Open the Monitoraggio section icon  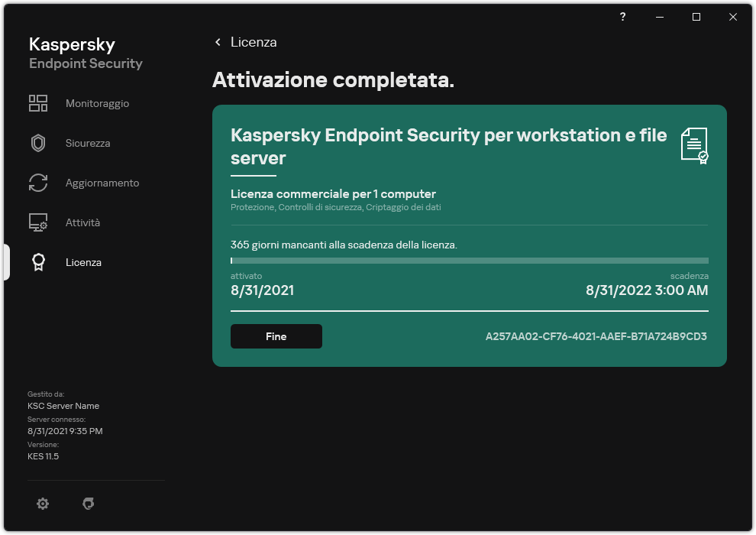pyautogui.click(x=38, y=103)
